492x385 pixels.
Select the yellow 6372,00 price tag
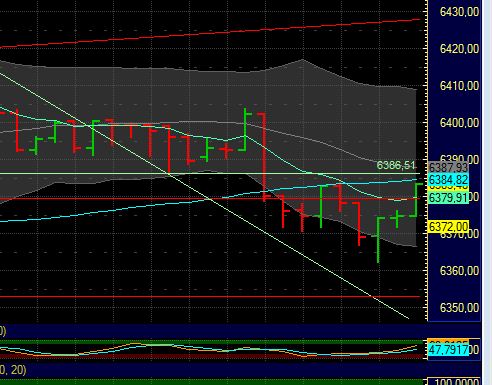448,227
